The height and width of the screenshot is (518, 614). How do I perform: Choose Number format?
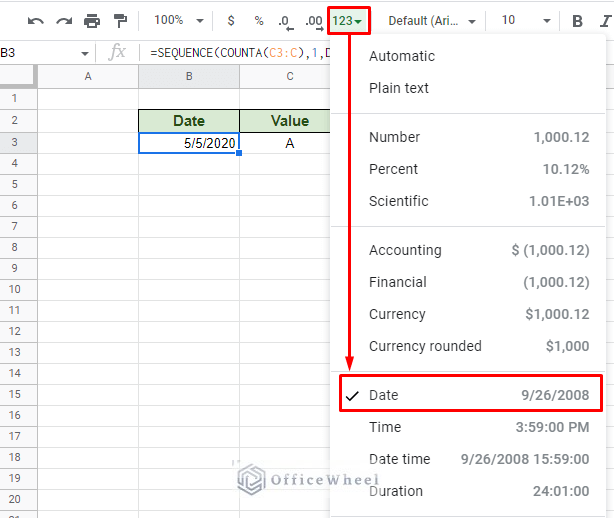pos(468,137)
